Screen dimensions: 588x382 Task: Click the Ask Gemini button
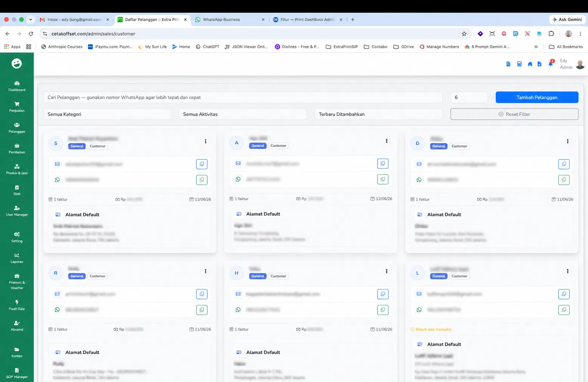[x=567, y=20]
